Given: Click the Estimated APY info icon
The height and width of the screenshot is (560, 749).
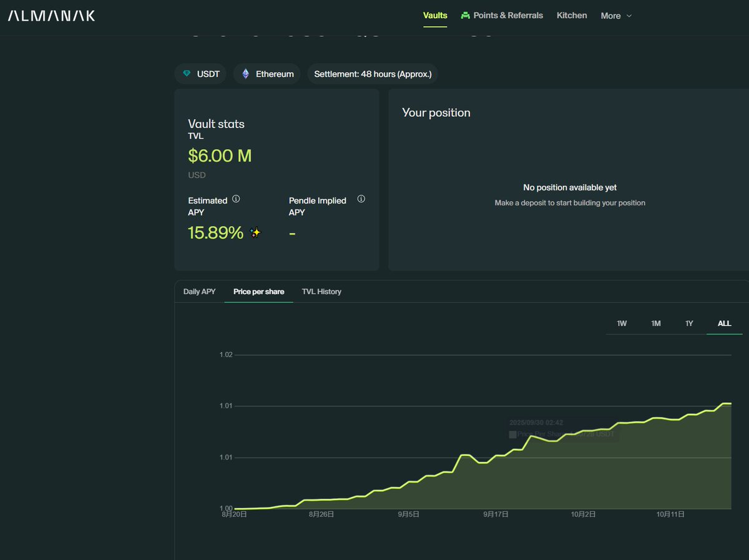Looking at the screenshot, I should click(x=236, y=199).
